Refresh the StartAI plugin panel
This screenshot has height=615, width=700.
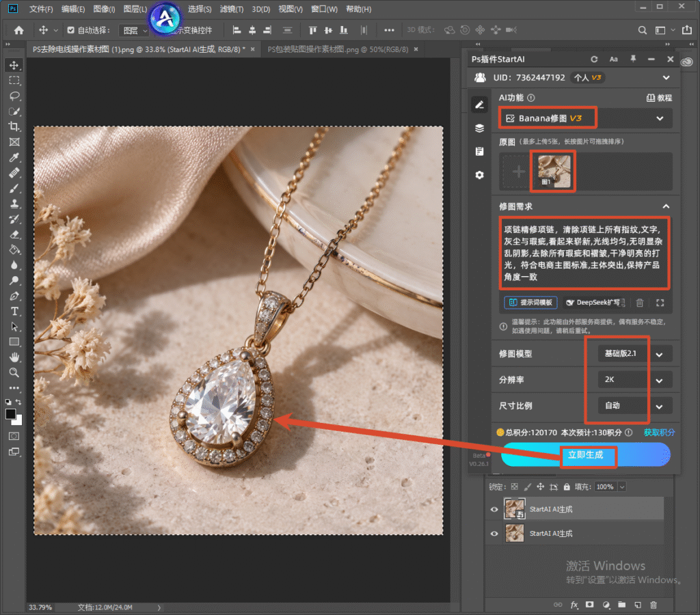pyautogui.click(x=594, y=59)
